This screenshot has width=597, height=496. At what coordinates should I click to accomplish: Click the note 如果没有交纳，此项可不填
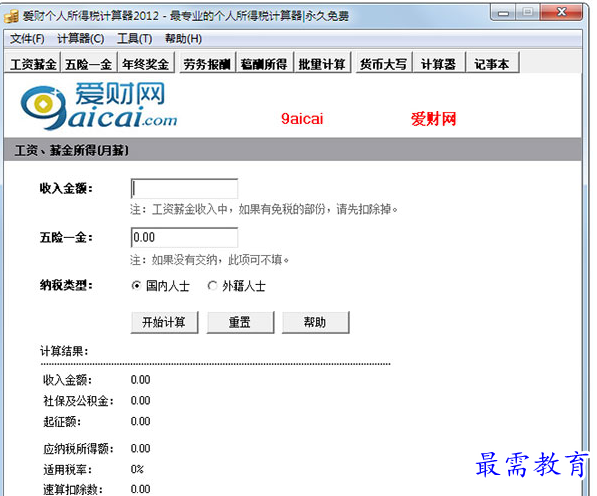tap(209, 260)
